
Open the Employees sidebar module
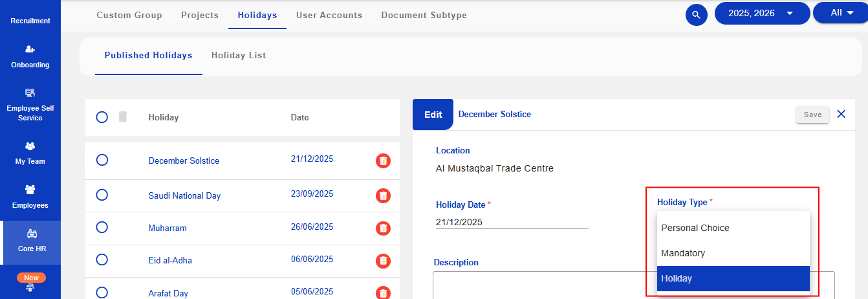tap(30, 197)
